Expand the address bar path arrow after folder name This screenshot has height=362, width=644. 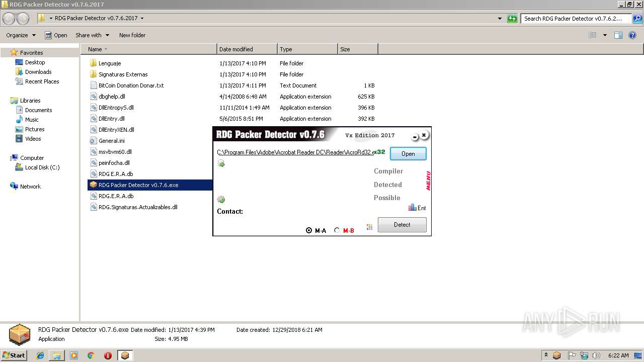(x=142, y=18)
